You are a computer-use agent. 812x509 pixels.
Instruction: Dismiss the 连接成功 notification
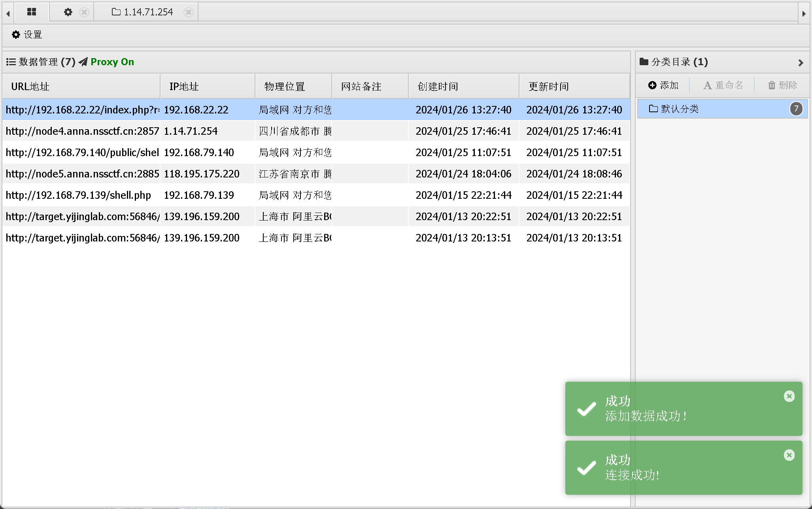[x=789, y=455]
